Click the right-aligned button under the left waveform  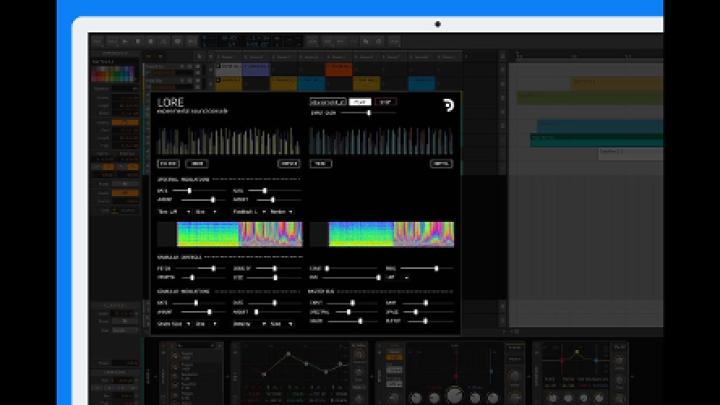point(289,163)
